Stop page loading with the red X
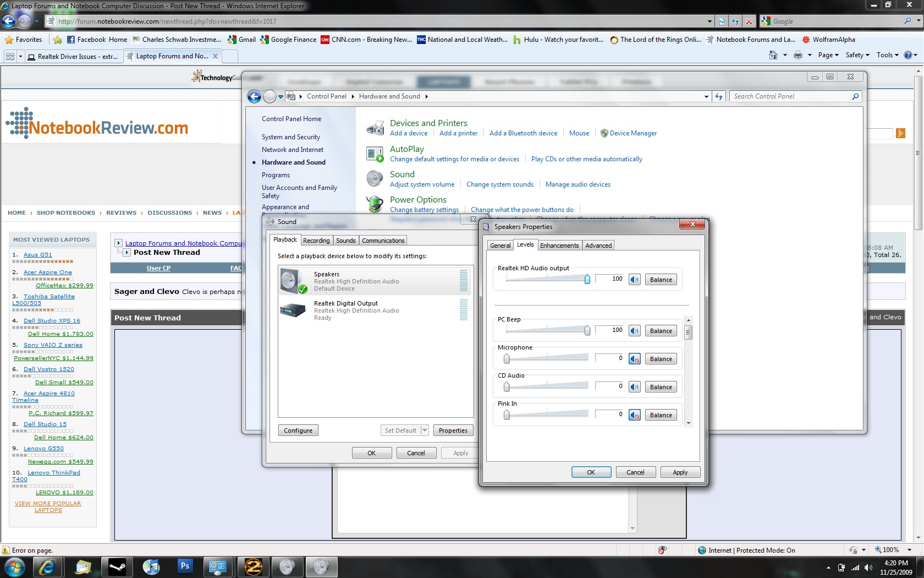This screenshot has width=924, height=578. pos(749,21)
